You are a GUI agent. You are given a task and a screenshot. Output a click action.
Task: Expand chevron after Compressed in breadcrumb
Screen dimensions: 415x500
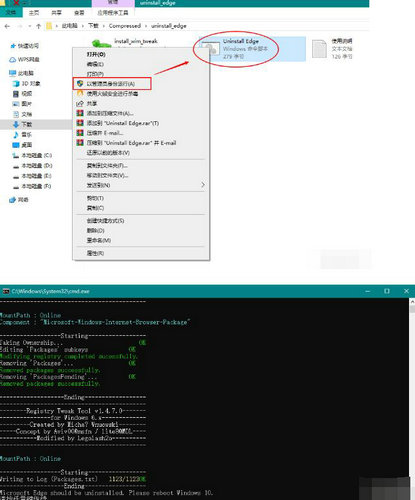pyautogui.click(x=146, y=26)
